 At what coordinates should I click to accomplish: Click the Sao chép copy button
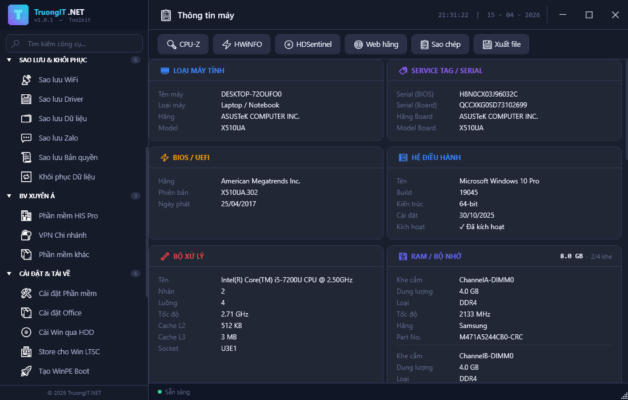(438, 45)
